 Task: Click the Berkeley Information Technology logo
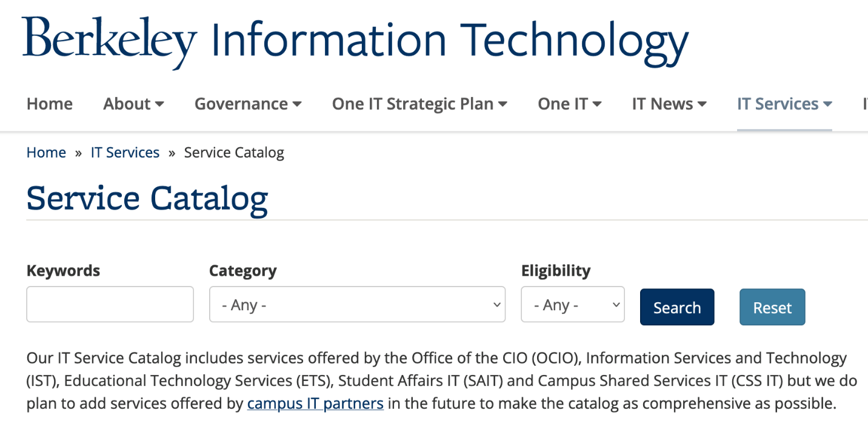[x=355, y=41]
